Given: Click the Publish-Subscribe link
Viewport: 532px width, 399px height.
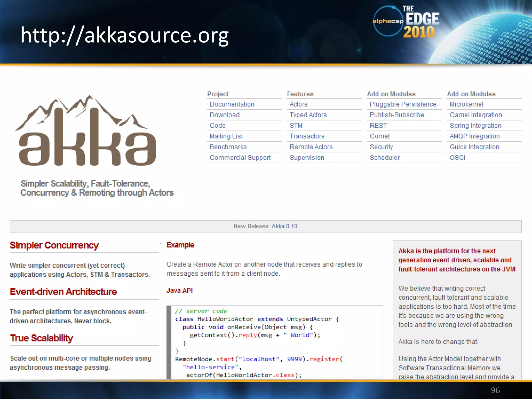Looking at the screenshot, I should (x=397, y=115).
